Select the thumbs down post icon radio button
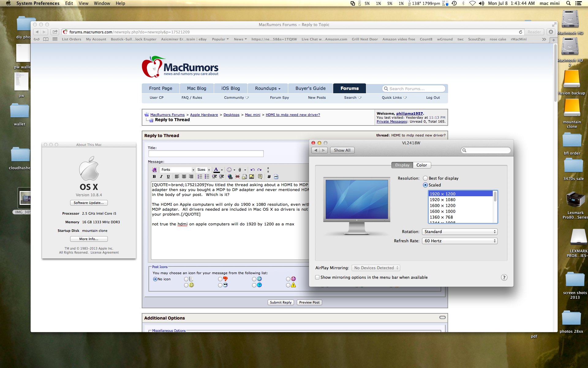588x368 pixels. coord(220,279)
